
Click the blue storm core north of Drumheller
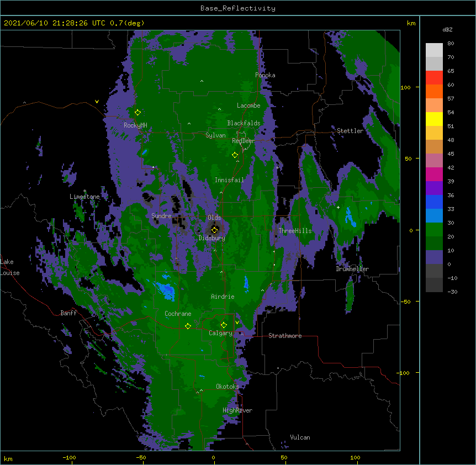tap(350, 216)
